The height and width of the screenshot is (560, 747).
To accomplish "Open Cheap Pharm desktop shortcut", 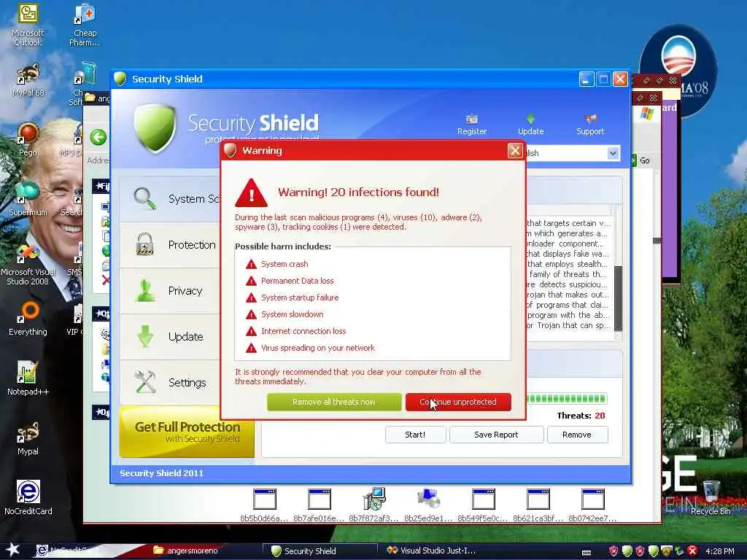I will 85,25.
